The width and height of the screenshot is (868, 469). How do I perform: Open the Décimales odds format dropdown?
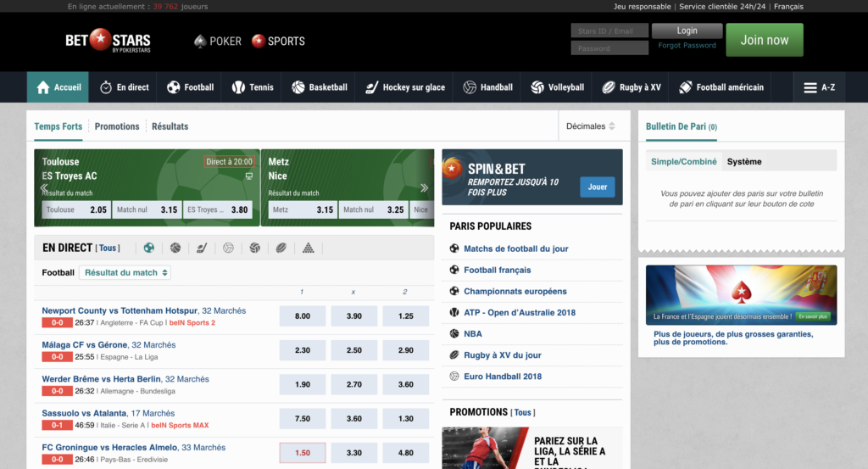591,126
